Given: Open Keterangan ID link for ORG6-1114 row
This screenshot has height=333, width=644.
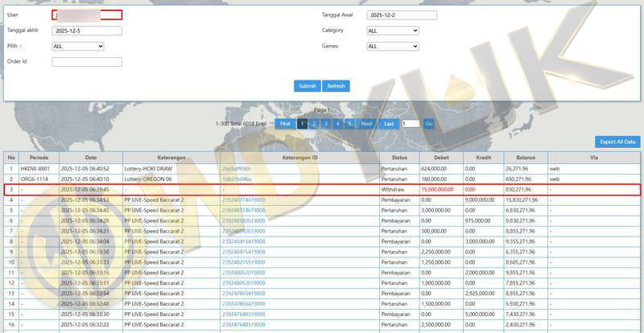Looking at the screenshot, I should [x=237, y=179].
